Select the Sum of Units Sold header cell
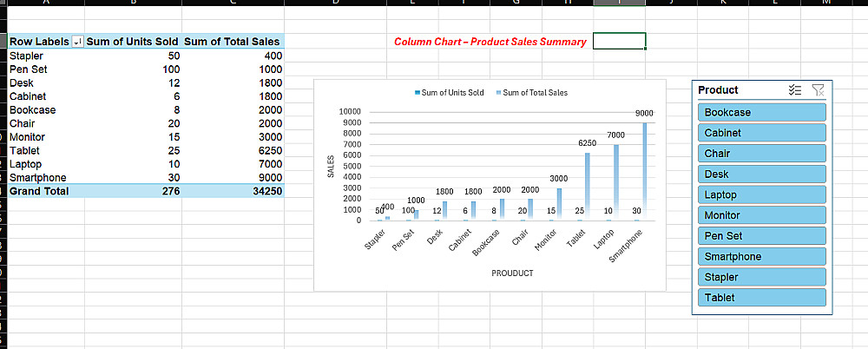 [x=133, y=42]
